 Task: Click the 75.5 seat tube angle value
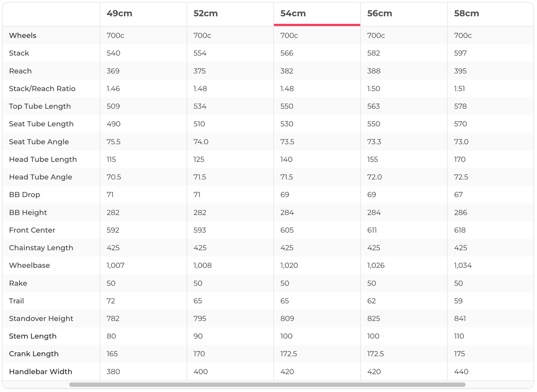[114, 142]
